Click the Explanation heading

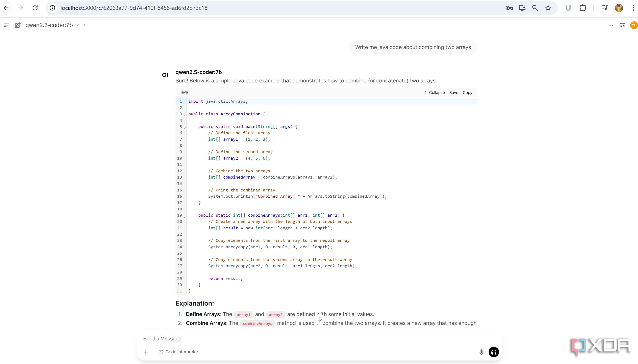coord(195,303)
